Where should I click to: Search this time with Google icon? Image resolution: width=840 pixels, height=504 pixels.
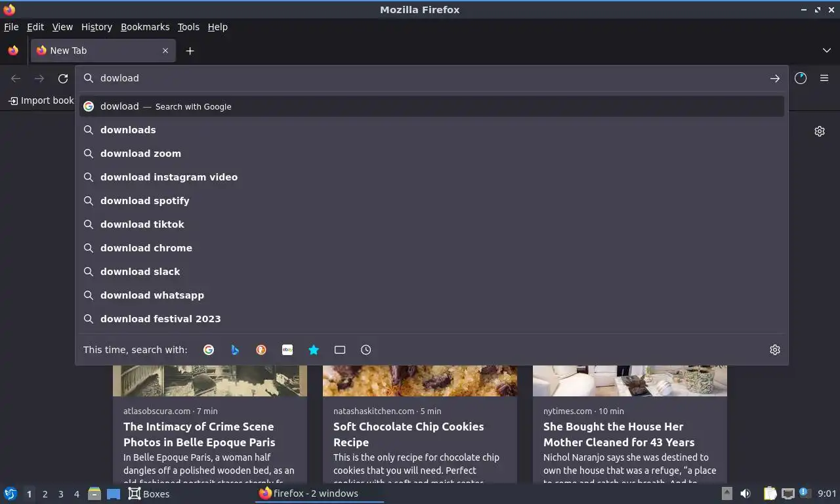(209, 350)
